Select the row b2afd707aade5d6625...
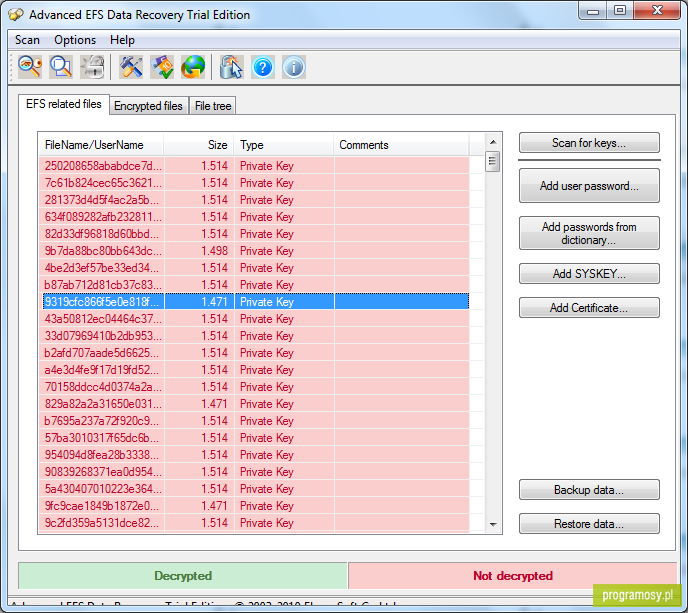 click(x=256, y=353)
